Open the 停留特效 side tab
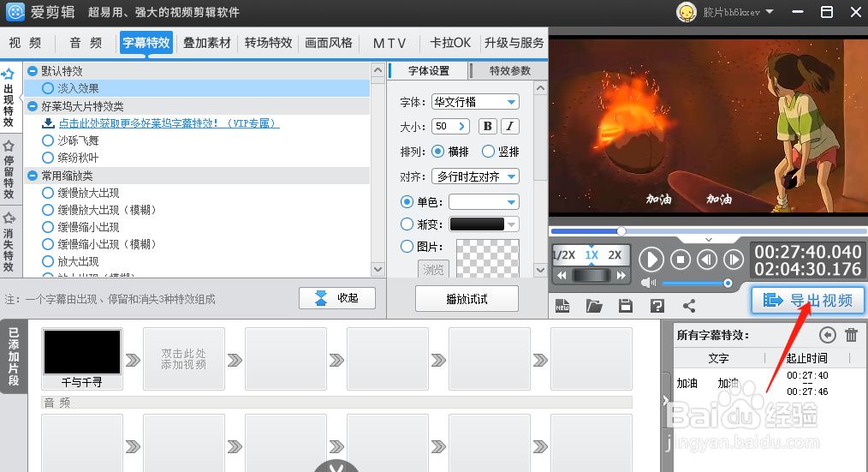This screenshot has width=868, height=472. click(x=9, y=170)
